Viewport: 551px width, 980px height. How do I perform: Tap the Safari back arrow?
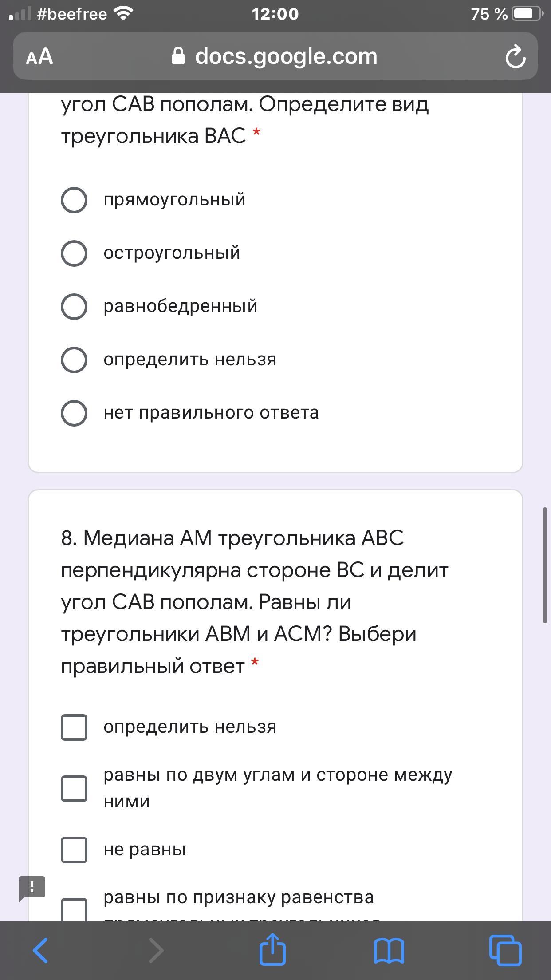point(40,950)
